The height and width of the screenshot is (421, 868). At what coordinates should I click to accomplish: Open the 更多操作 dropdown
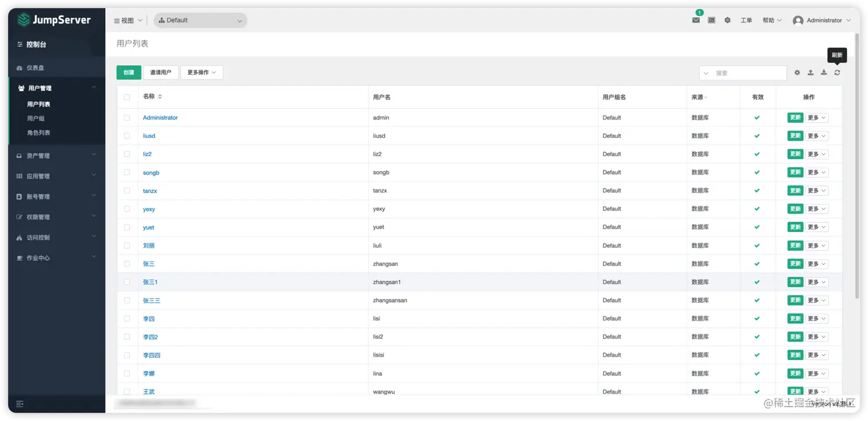(201, 72)
